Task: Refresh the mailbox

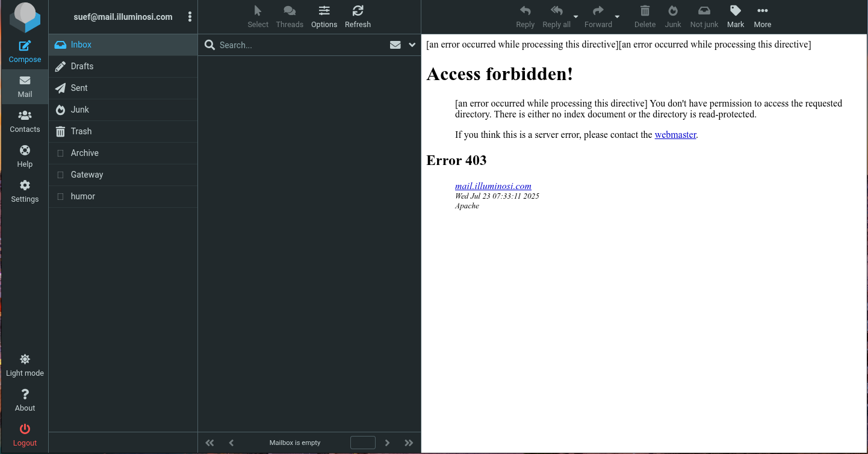Action: [x=358, y=17]
